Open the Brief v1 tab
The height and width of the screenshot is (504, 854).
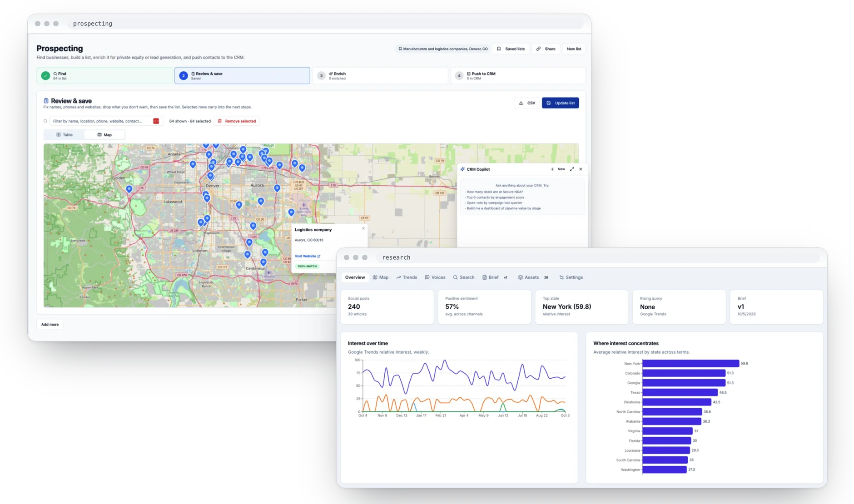495,277
